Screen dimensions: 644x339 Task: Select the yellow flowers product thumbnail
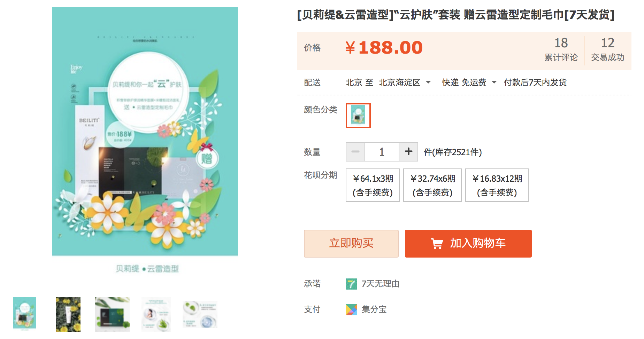68,314
